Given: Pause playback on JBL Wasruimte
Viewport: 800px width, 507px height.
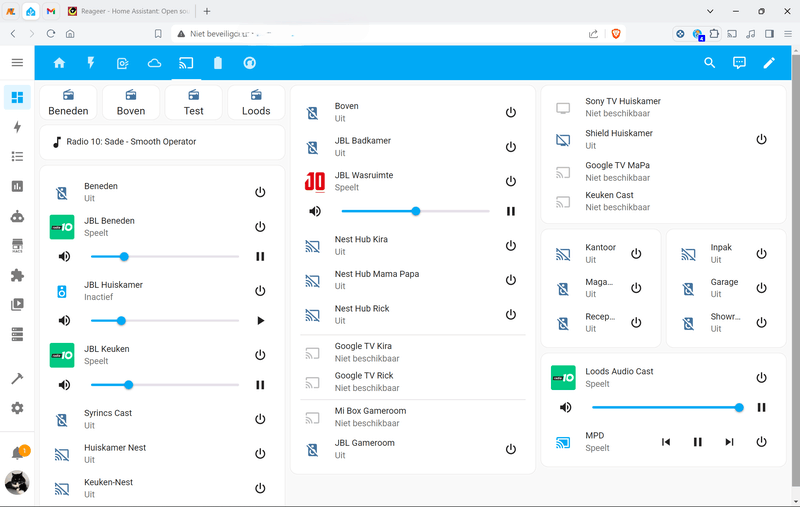Looking at the screenshot, I should tap(511, 211).
